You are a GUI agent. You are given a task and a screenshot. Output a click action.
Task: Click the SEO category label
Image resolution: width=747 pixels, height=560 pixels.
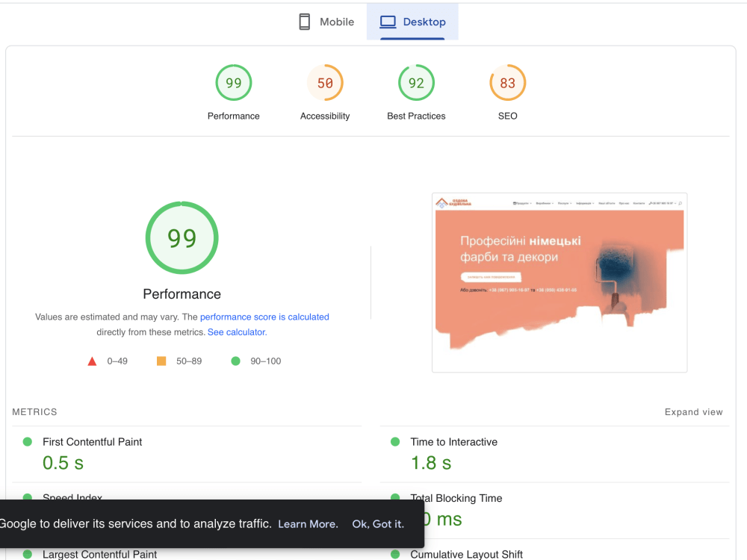point(508,116)
